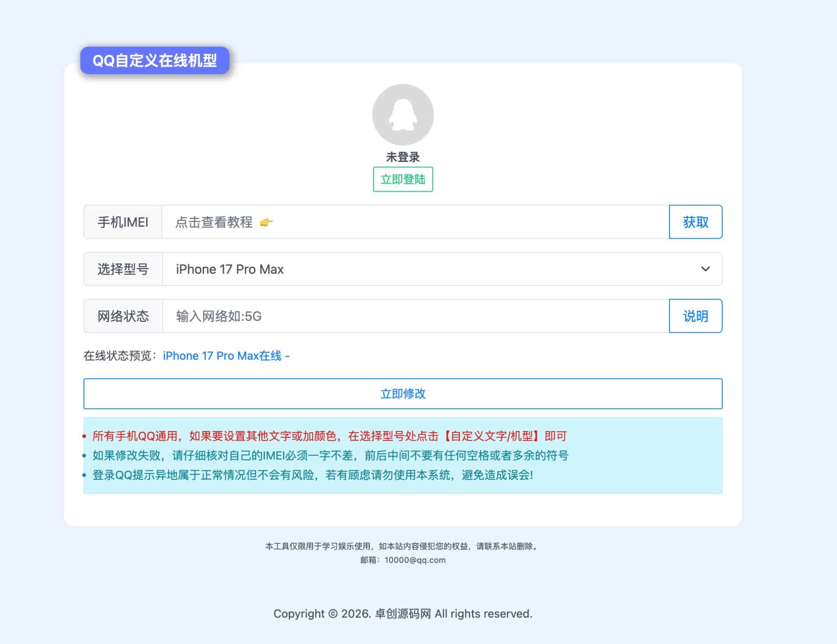Click the 网络状态 network input field
Image resolution: width=837 pixels, height=644 pixels.
(x=416, y=316)
